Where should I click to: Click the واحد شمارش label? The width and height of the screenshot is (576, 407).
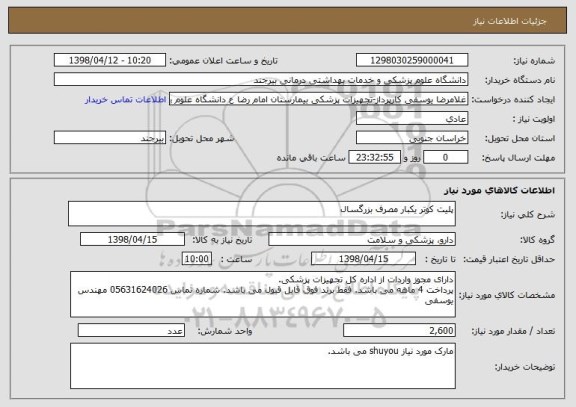225,331
